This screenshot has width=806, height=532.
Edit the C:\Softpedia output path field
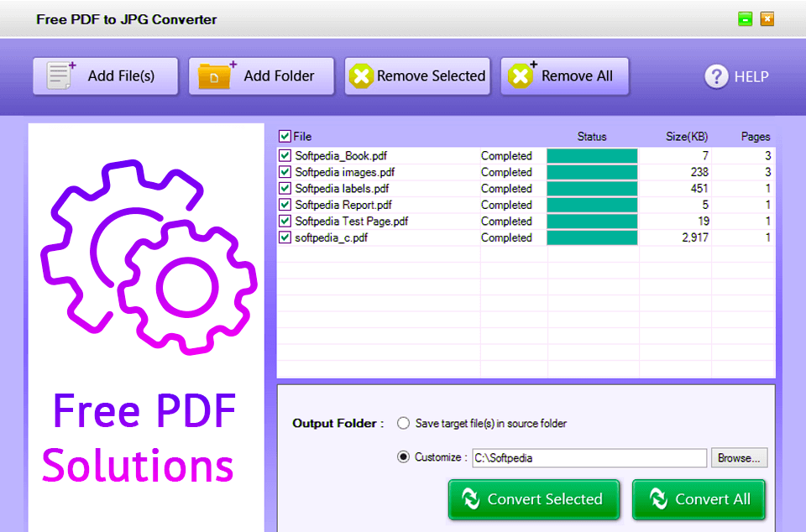588,457
